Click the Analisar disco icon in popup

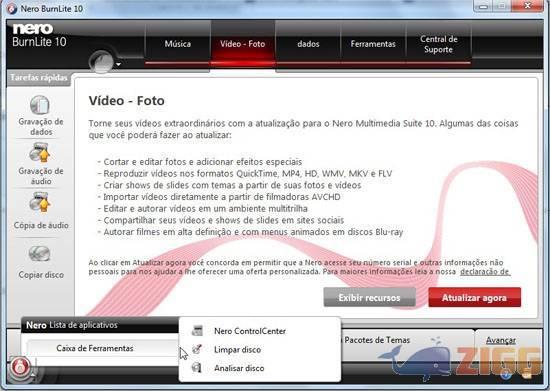click(x=197, y=368)
